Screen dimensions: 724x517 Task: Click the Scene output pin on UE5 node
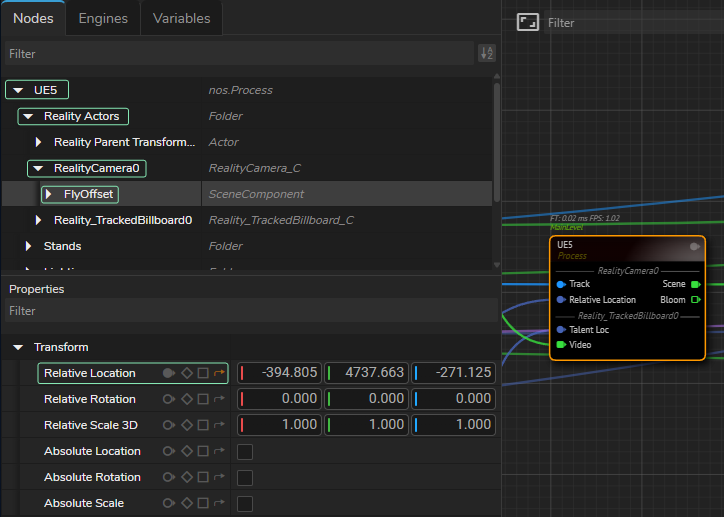click(x=696, y=284)
